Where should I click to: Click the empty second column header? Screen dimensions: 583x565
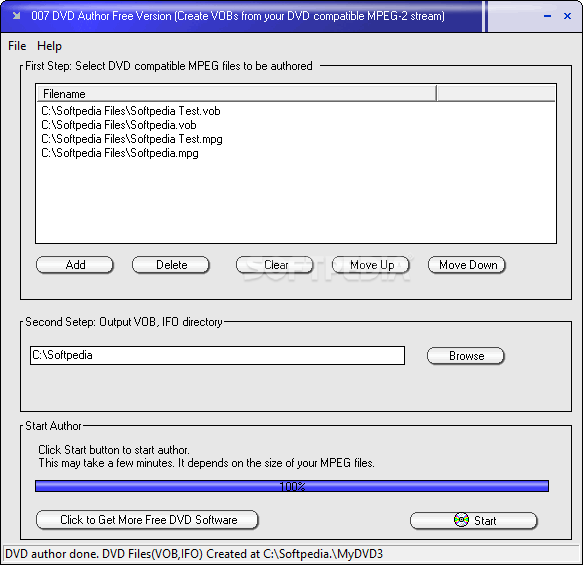(x=496, y=94)
